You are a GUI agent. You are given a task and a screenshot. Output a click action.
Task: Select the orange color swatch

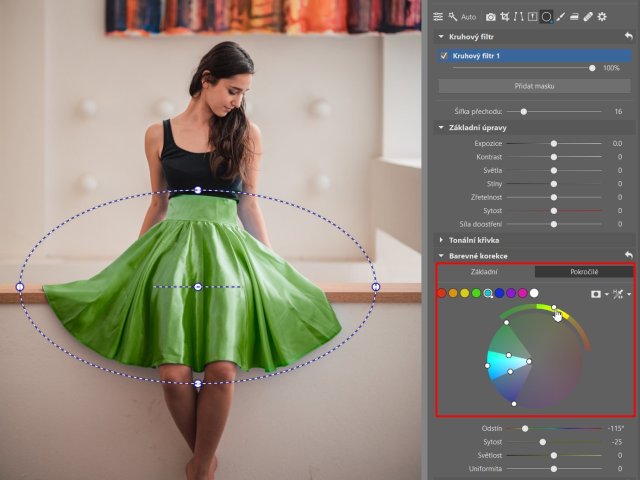click(453, 293)
